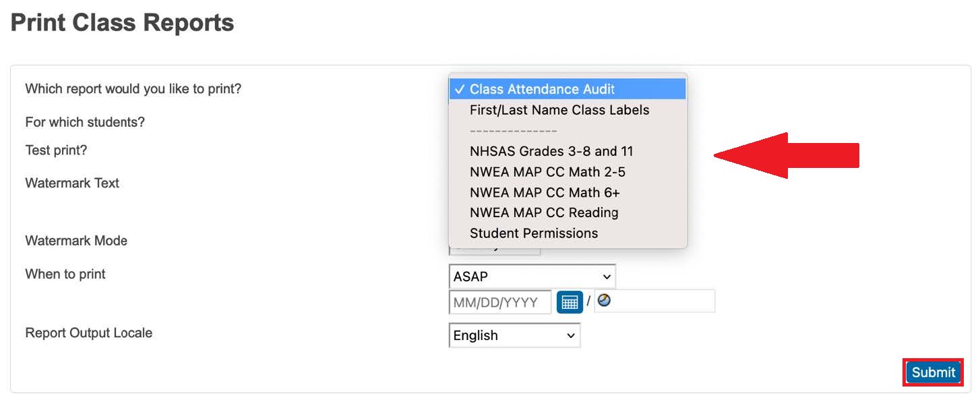Click the clock icon in time field

click(604, 301)
